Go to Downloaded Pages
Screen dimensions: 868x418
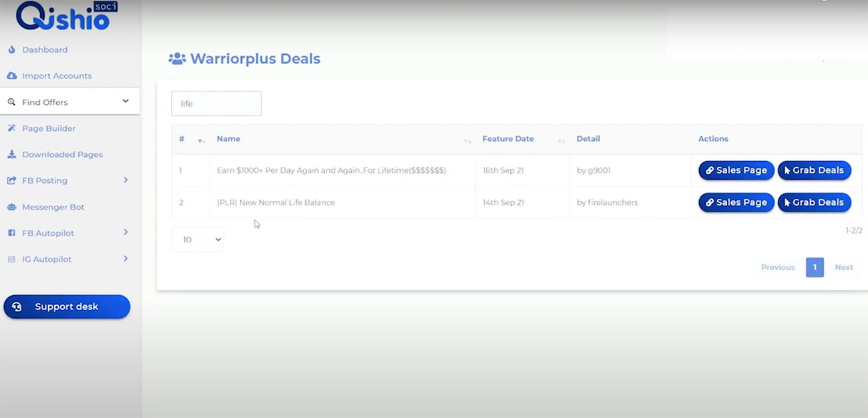62,154
